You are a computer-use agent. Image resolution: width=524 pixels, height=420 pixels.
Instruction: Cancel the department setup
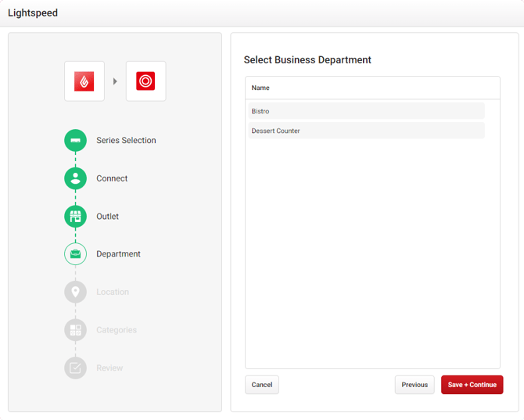262,385
